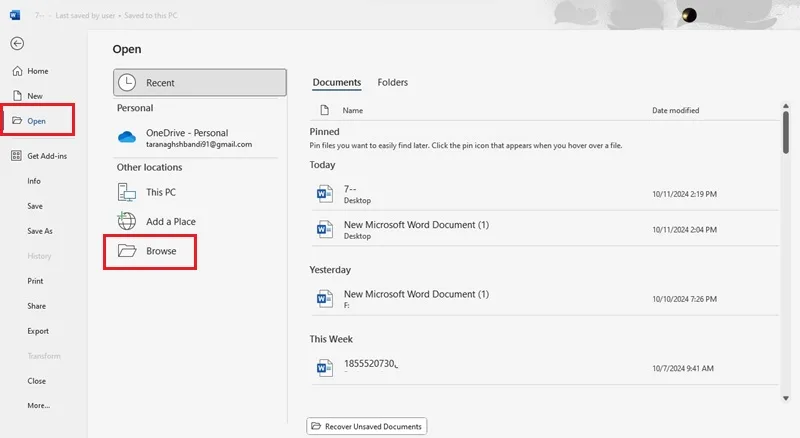Open the Export option
Image resolution: width=800 pixels, height=438 pixels.
[38, 331]
